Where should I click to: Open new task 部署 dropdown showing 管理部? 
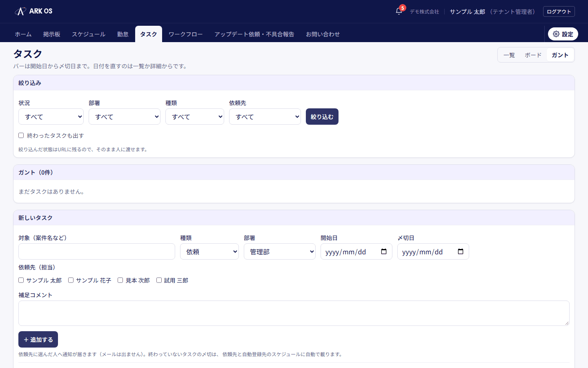pos(280,251)
